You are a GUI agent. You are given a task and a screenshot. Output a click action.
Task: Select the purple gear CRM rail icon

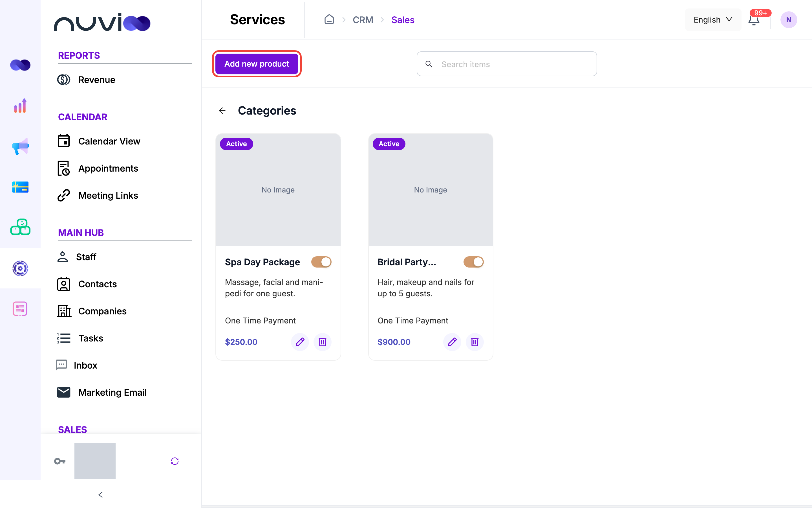pos(20,268)
